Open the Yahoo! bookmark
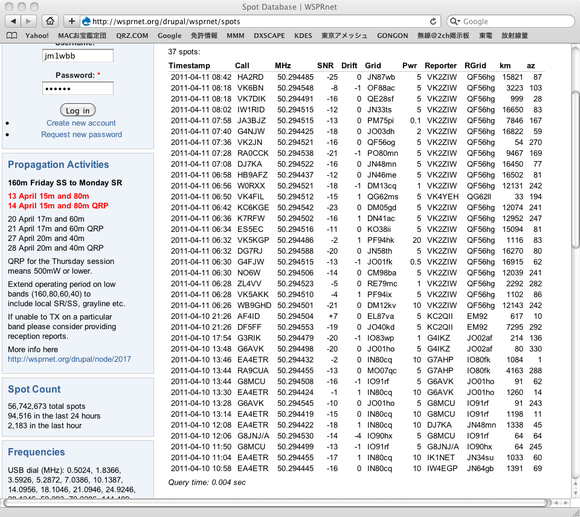This screenshot has height=517, width=580. click(37, 36)
